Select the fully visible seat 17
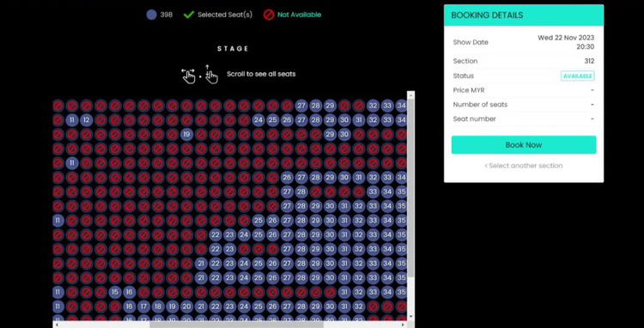 tap(143, 307)
